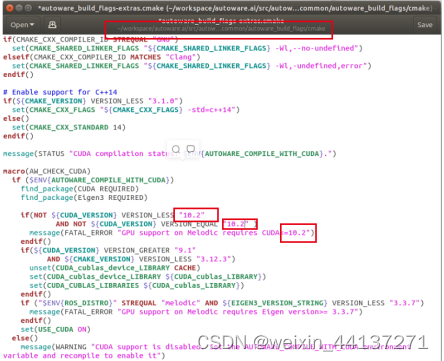The height and width of the screenshot is (361, 444).
Task: Click the line with -Wl,-undefined,error flag
Action: [191, 66]
